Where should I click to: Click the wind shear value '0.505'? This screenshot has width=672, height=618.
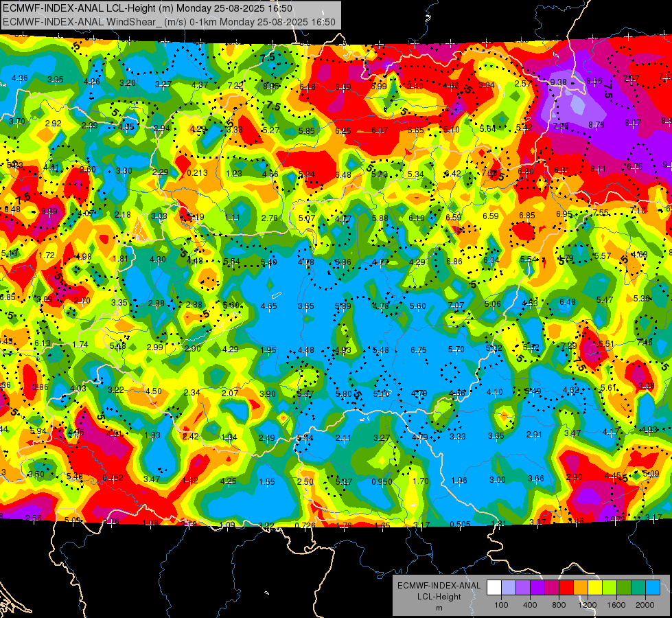pyautogui.click(x=461, y=524)
